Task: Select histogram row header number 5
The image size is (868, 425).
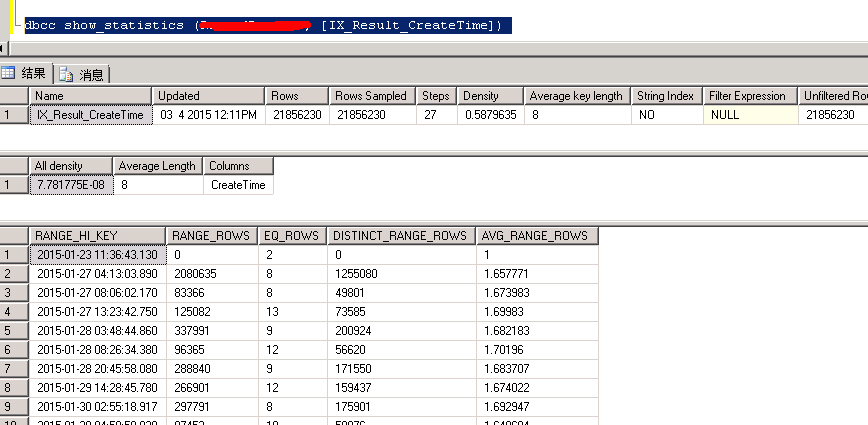Action: [x=14, y=331]
